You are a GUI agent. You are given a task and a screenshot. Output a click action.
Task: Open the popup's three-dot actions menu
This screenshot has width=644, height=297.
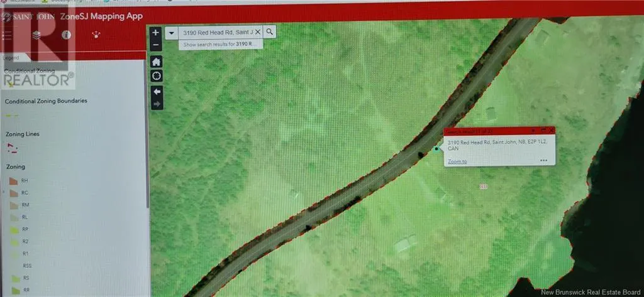point(544,160)
